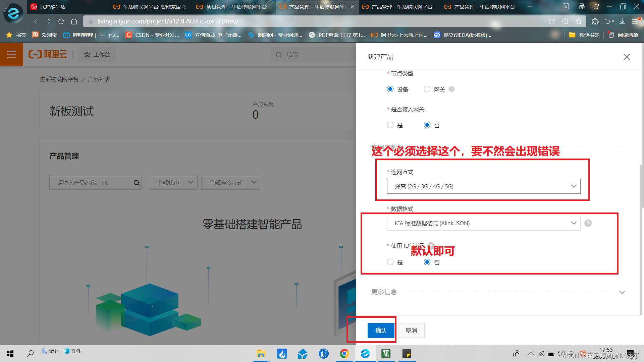Select 是 for 使用 ID² 认证
644x362 pixels.
(x=390, y=262)
